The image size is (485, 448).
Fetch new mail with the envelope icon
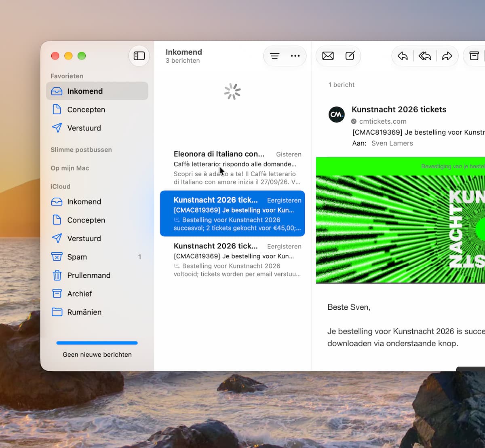coord(328,56)
